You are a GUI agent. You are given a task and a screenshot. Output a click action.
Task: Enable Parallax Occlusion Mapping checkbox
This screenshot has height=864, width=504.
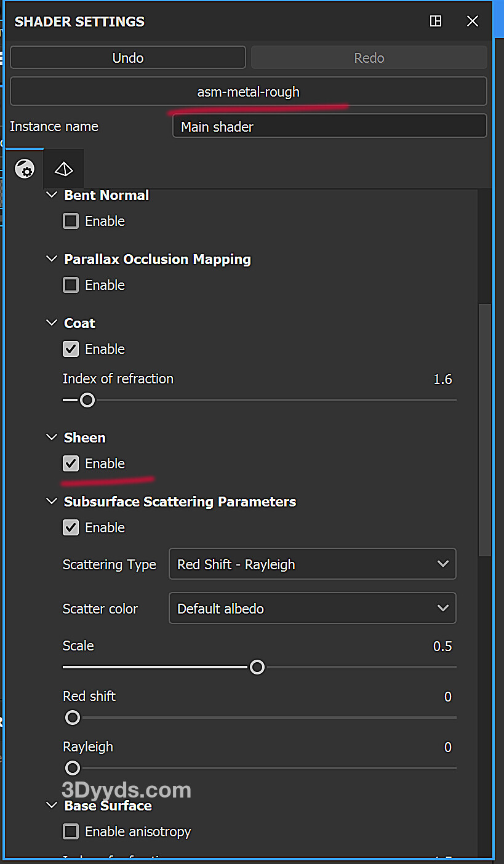[x=71, y=285]
